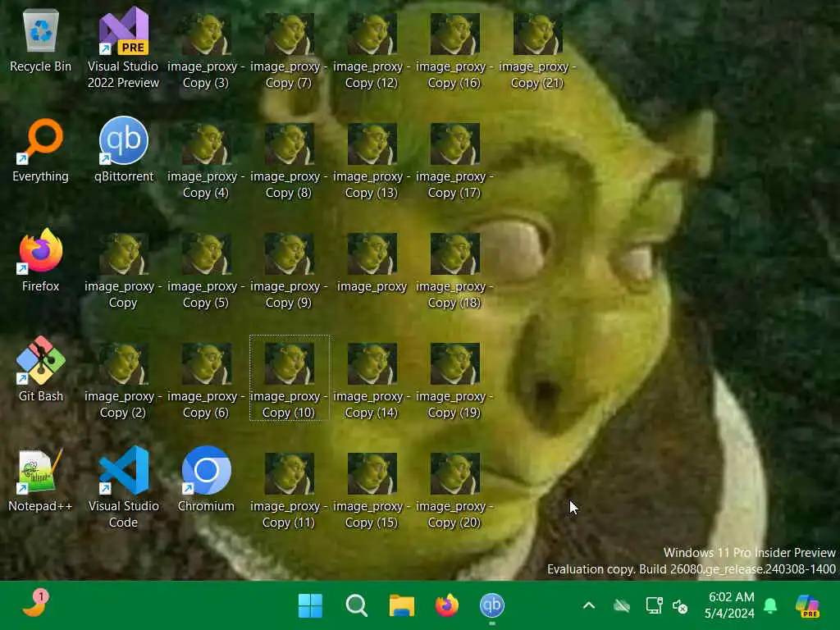Viewport: 840px width, 630px height.
Task: Open clock showing 6:02 AM 5/4/2024
Action: pyautogui.click(x=731, y=605)
